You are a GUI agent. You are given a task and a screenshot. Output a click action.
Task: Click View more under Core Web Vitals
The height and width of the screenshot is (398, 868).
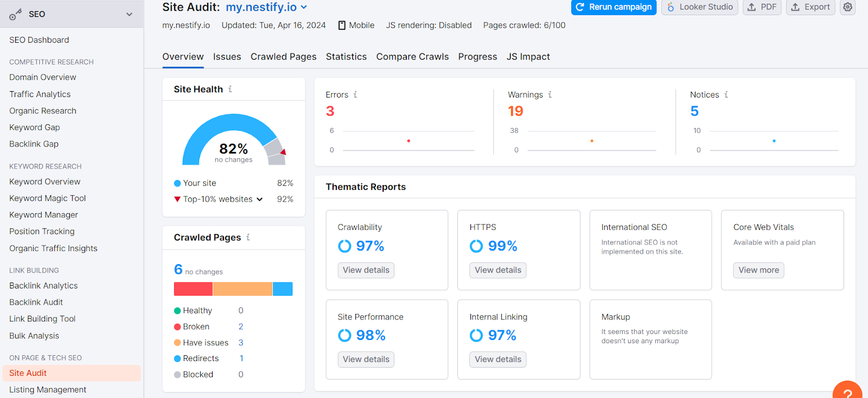pyautogui.click(x=758, y=270)
